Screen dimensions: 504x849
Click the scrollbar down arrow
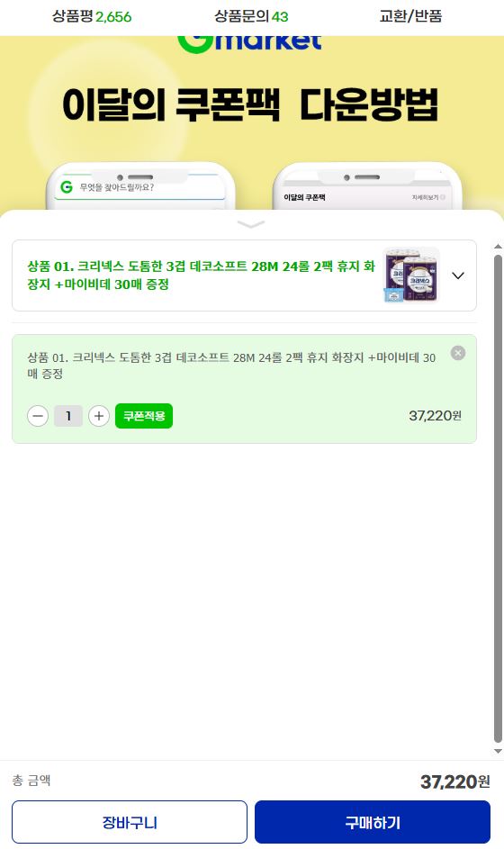498,751
